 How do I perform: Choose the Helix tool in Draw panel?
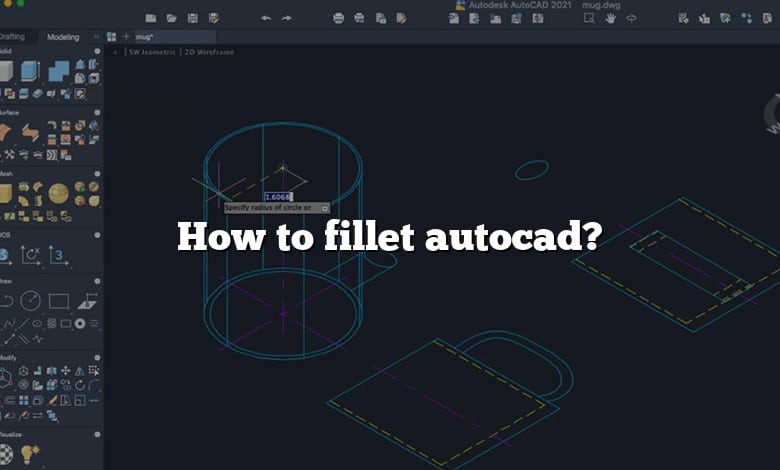(x=52, y=324)
